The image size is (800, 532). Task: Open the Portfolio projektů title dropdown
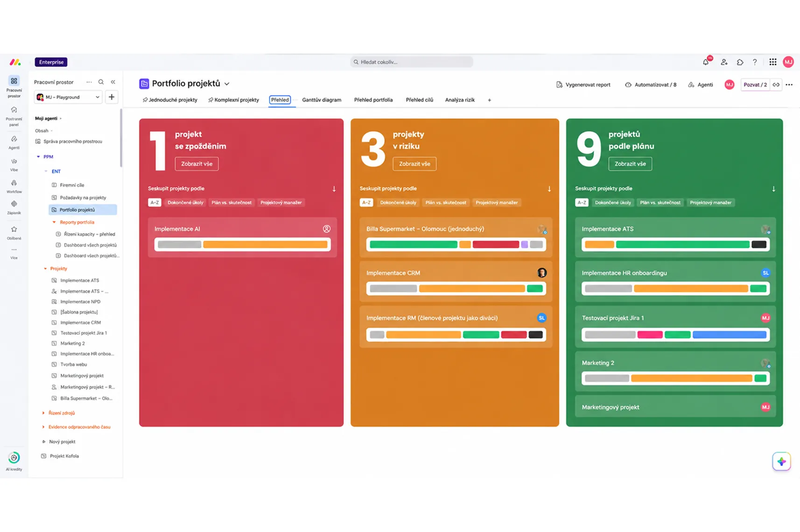tap(227, 84)
